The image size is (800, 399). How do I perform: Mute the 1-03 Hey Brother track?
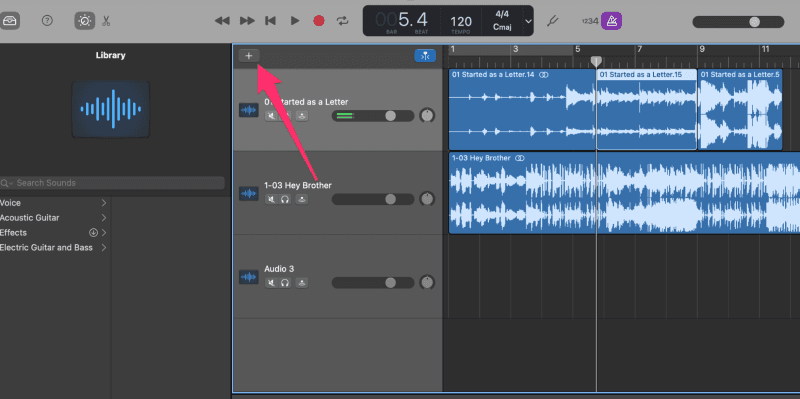point(271,199)
